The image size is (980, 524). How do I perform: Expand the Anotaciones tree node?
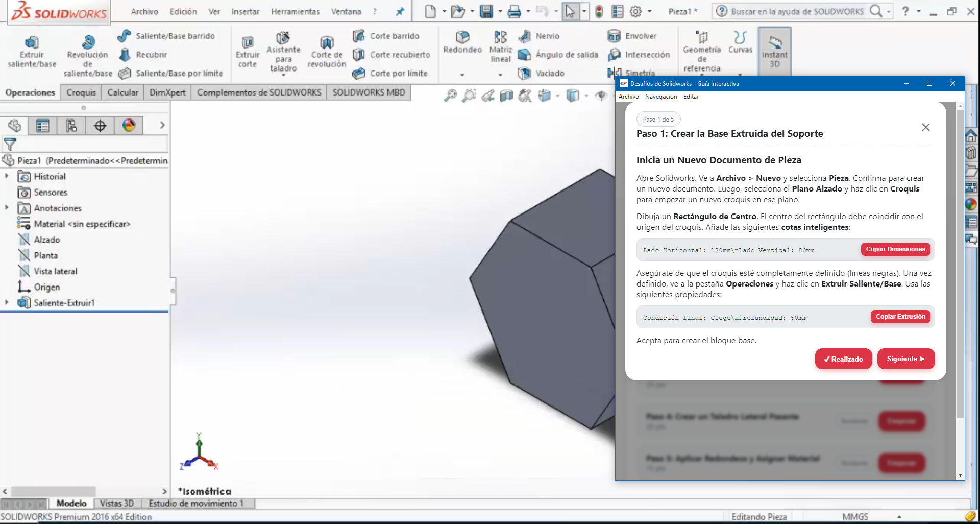point(7,208)
